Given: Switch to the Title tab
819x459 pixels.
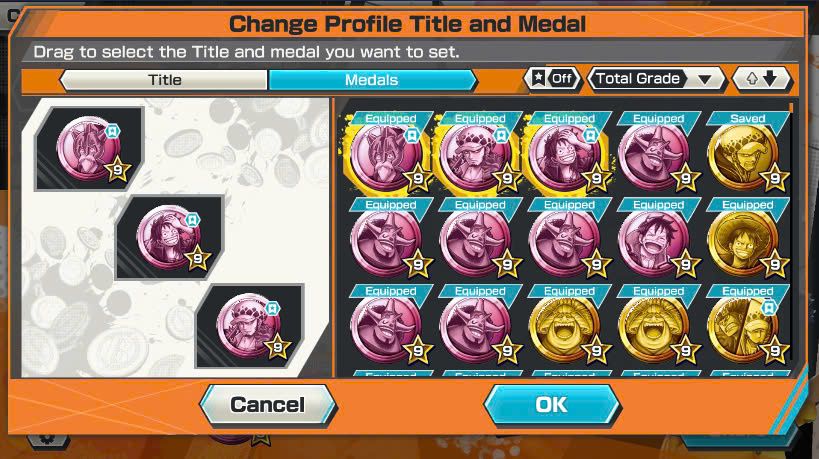Looking at the screenshot, I should tap(164, 80).
